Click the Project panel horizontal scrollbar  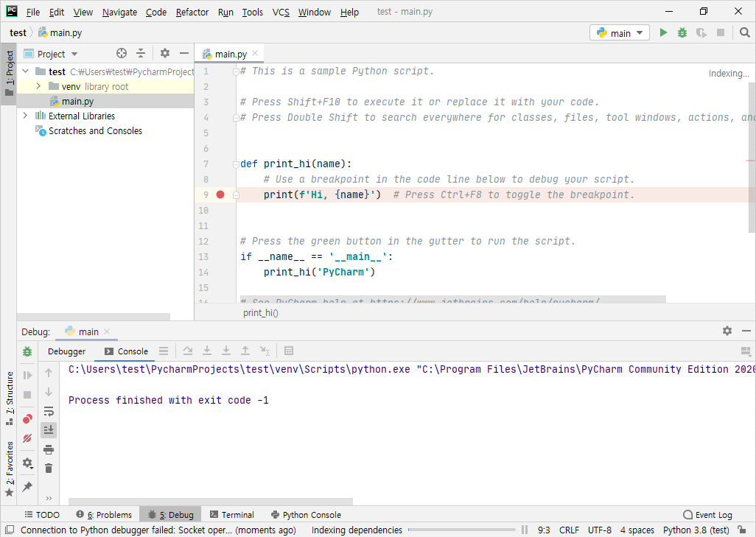pos(93,317)
